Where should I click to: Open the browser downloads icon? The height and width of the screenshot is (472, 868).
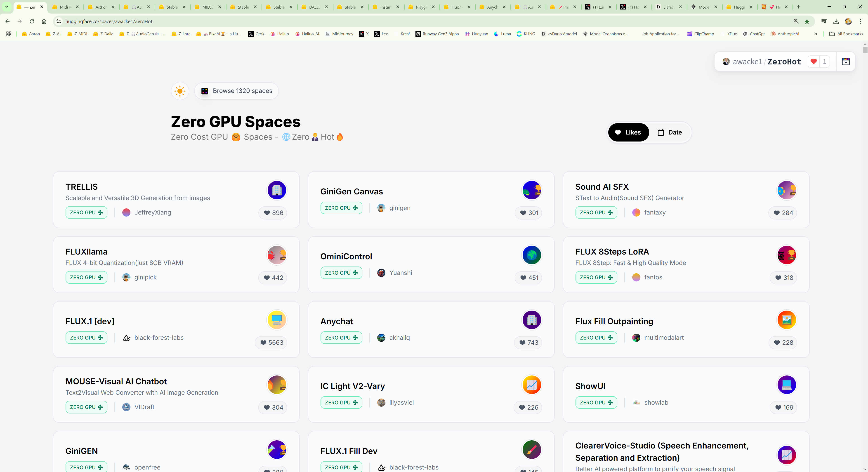[836, 21]
